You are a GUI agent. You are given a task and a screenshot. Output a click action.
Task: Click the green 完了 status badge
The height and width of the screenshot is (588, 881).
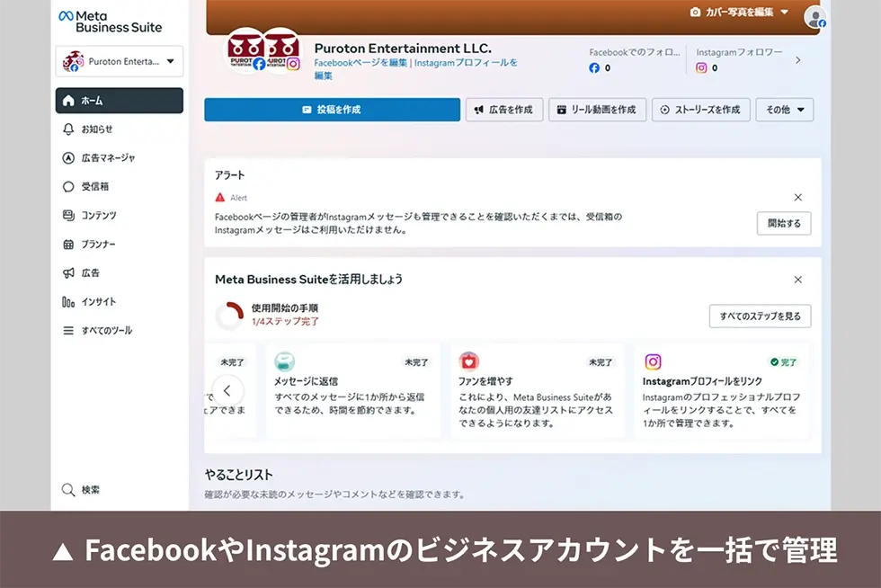[783, 362]
